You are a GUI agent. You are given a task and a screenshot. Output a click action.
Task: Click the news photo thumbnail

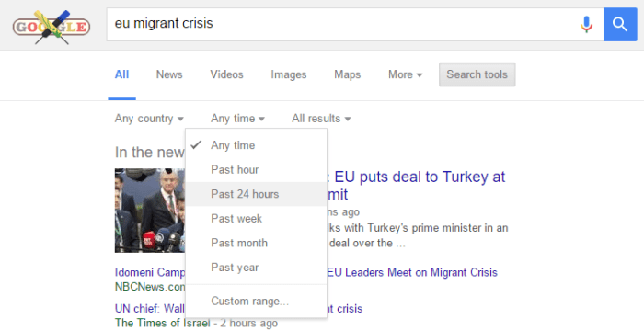150,211
